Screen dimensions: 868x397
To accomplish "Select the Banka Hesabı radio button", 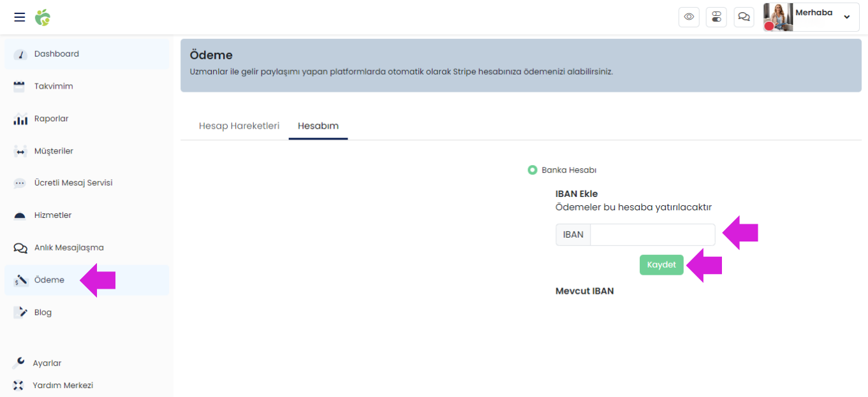I will (533, 170).
